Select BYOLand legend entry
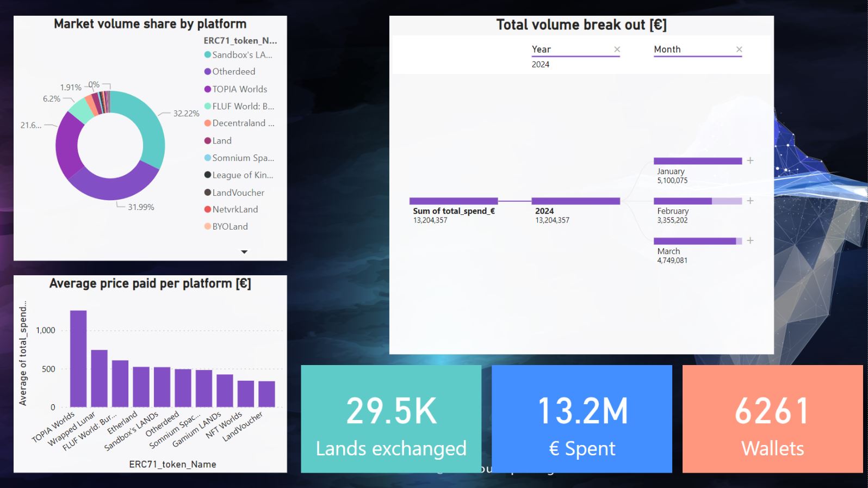This screenshot has width=868, height=488. [226, 226]
